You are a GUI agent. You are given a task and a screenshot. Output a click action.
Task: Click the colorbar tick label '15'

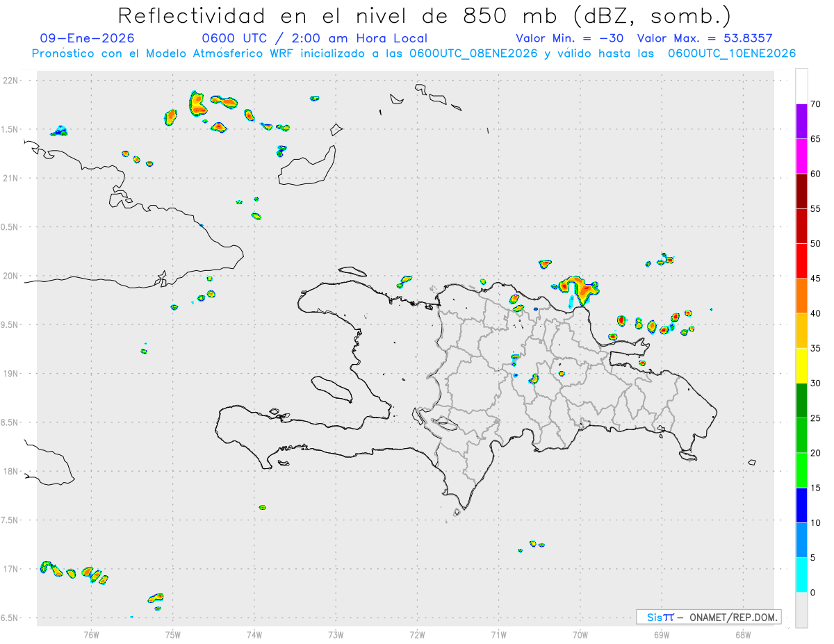(x=816, y=488)
